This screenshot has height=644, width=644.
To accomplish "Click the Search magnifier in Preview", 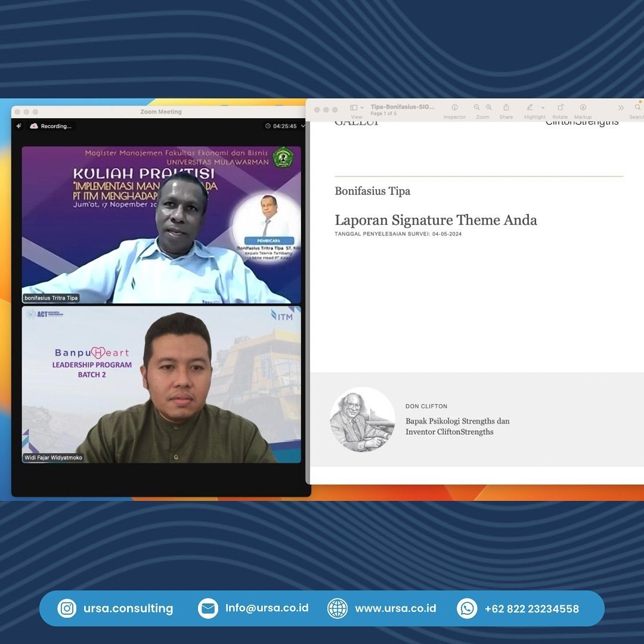I will (637, 107).
